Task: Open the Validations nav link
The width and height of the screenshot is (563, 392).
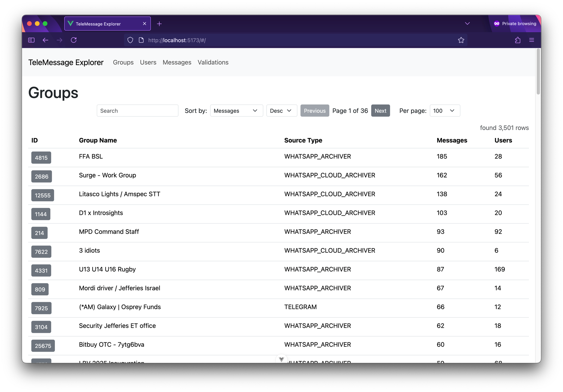Action: coord(213,62)
